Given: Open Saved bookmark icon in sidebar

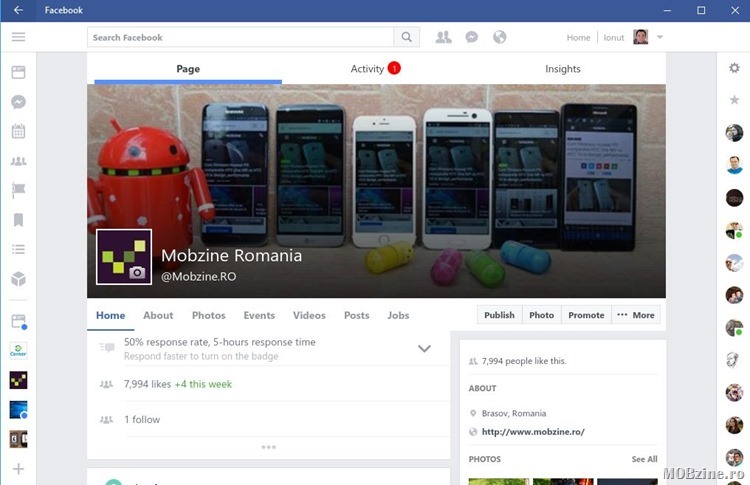Looking at the screenshot, I should [x=18, y=220].
